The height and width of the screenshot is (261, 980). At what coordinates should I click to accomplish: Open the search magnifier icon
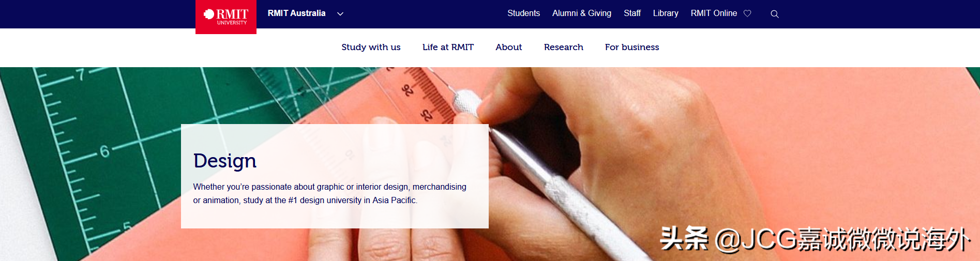coord(774,14)
